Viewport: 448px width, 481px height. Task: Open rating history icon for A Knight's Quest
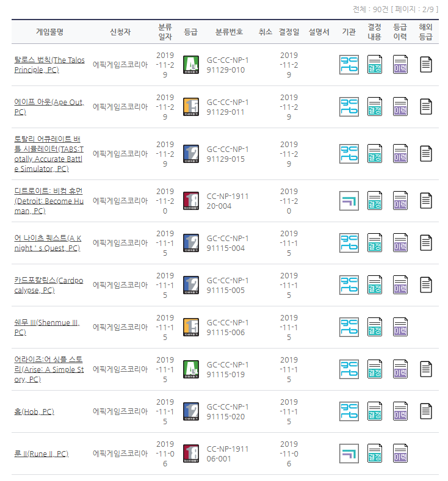point(400,243)
